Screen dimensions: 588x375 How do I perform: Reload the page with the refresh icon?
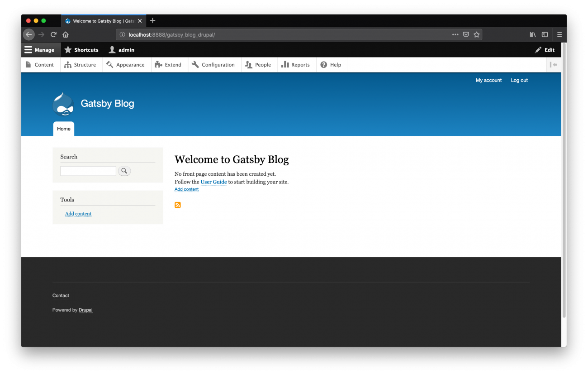pyautogui.click(x=53, y=34)
